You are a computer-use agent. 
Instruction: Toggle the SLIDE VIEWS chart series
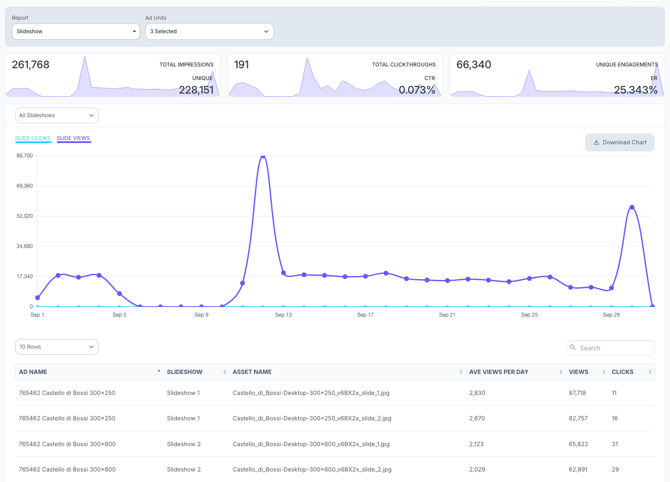pos(73,138)
